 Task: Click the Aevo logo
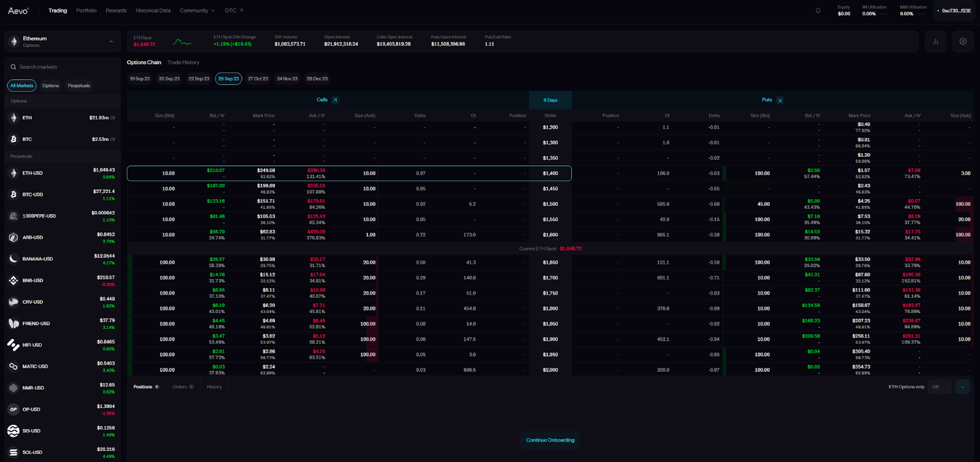[x=18, y=10]
